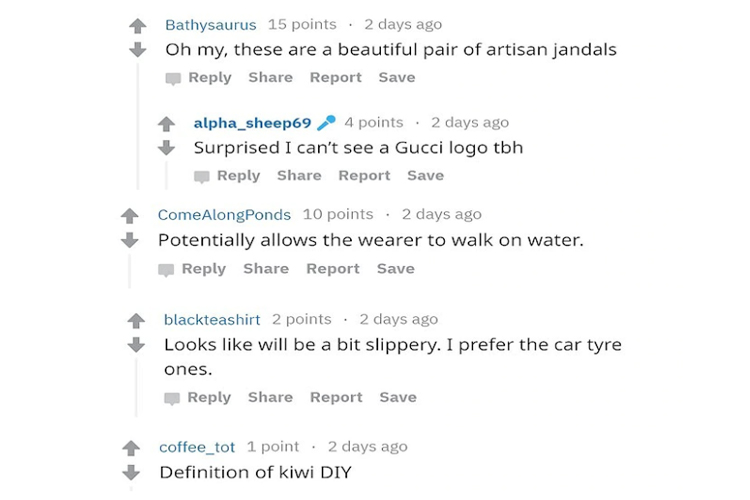Downvote coffee_tot's kiwi DIY comment

[131, 472]
